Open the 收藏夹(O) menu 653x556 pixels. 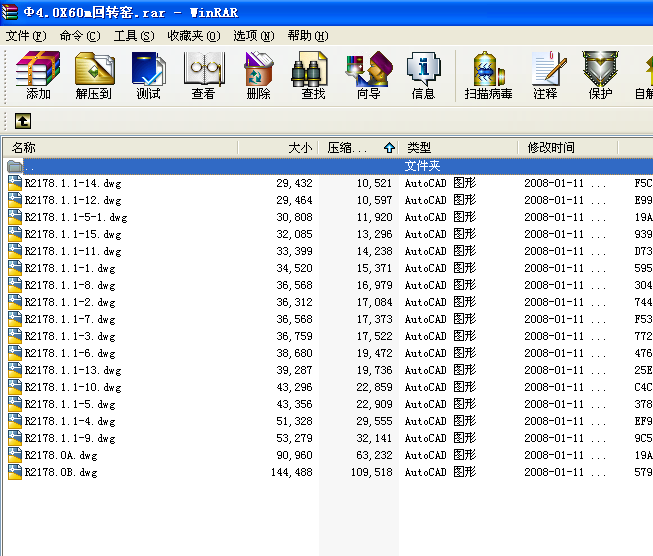[x=194, y=36]
